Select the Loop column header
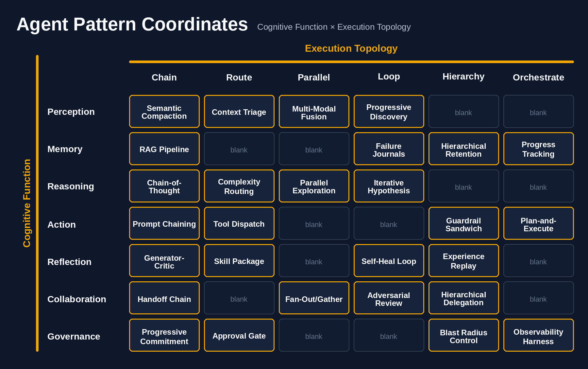 (x=389, y=77)
